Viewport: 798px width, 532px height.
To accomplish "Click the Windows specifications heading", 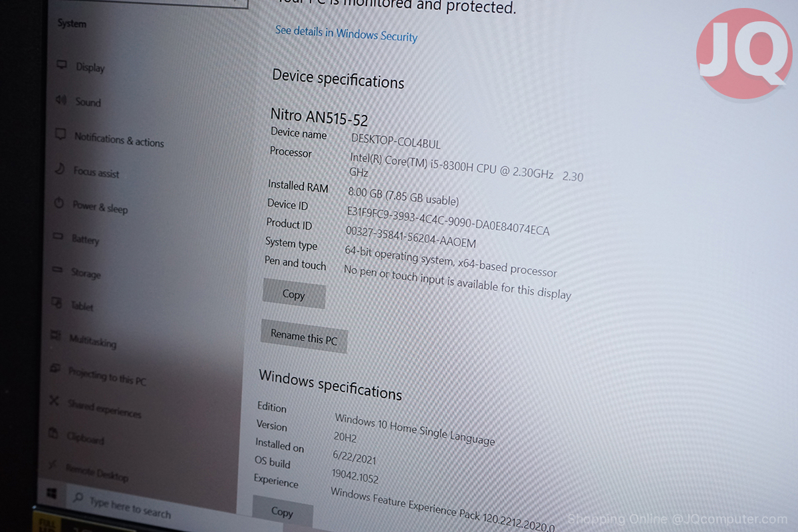I will point(331,384).
